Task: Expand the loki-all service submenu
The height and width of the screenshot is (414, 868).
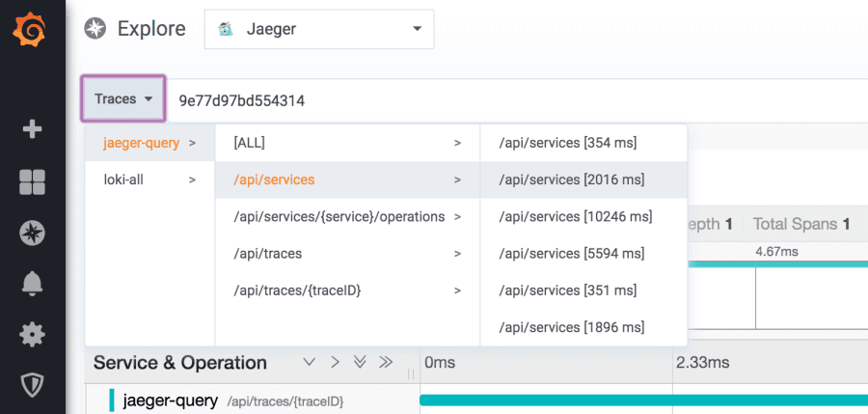Action: pos(149,179)
